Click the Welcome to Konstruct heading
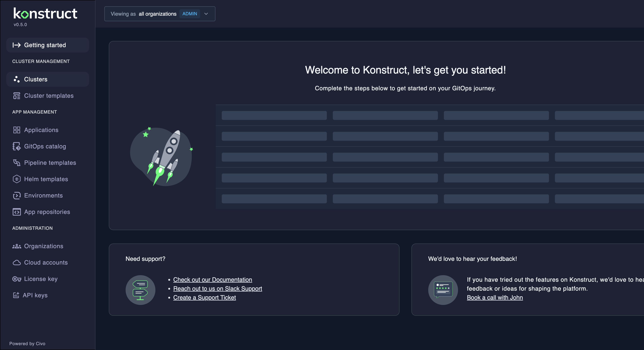The width and height of the screenshot is (644, 350). point(405,70)
